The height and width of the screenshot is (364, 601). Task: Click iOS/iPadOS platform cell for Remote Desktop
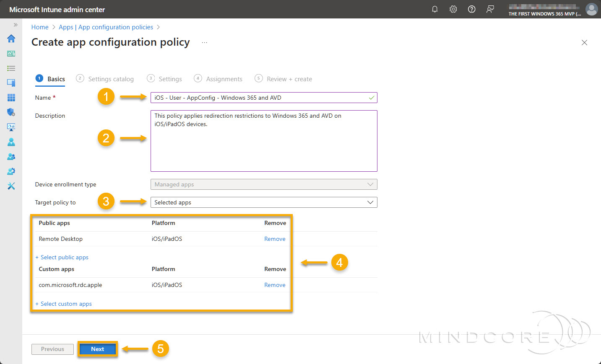167,239
